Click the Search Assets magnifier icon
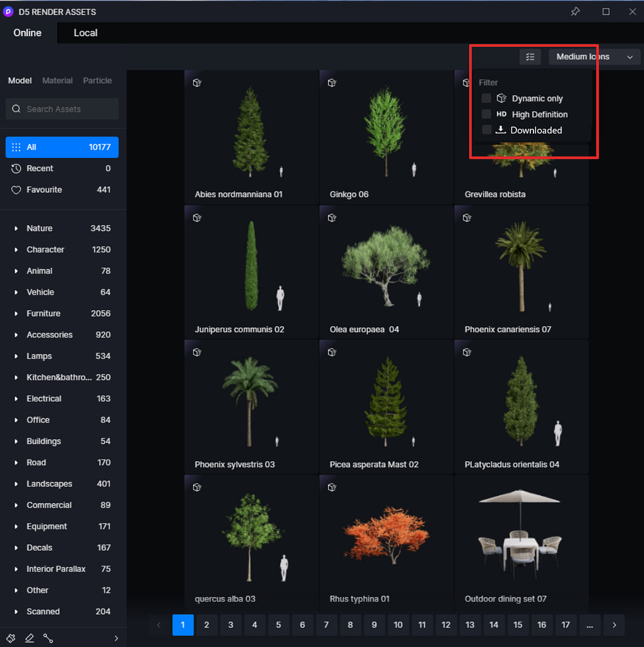Screen dimensions: 644x647 [x=16, y=109]
